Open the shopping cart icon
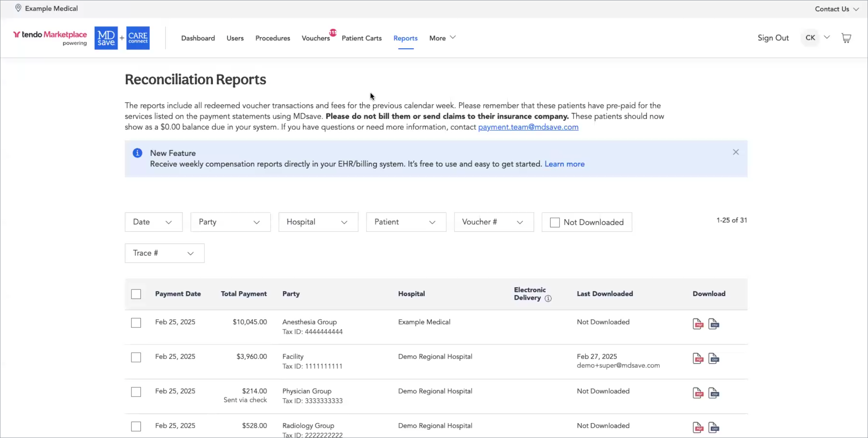The image size is (868, 438). click(846, 38)
